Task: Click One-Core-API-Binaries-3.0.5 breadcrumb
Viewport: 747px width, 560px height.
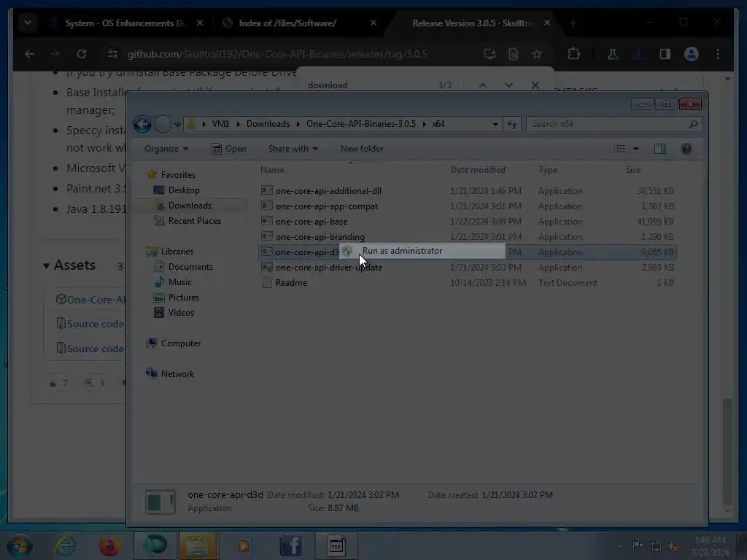Action: (360, 124)
